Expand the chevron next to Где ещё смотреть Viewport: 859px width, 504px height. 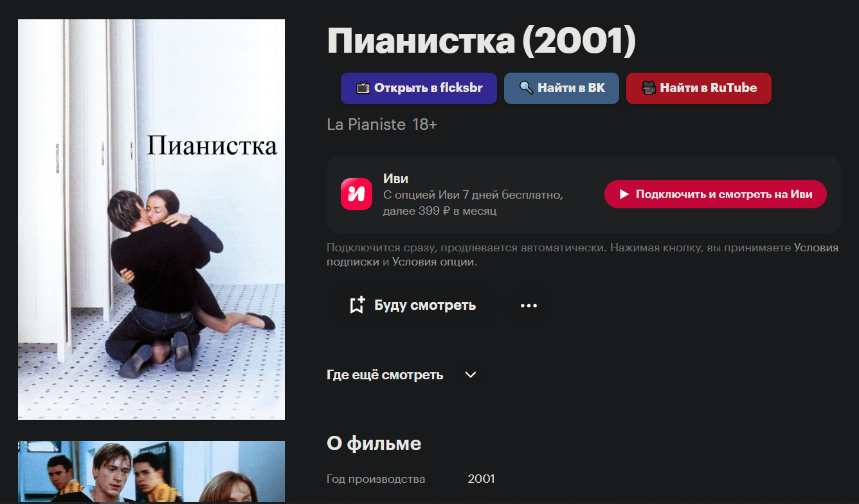tap(471, 375)
